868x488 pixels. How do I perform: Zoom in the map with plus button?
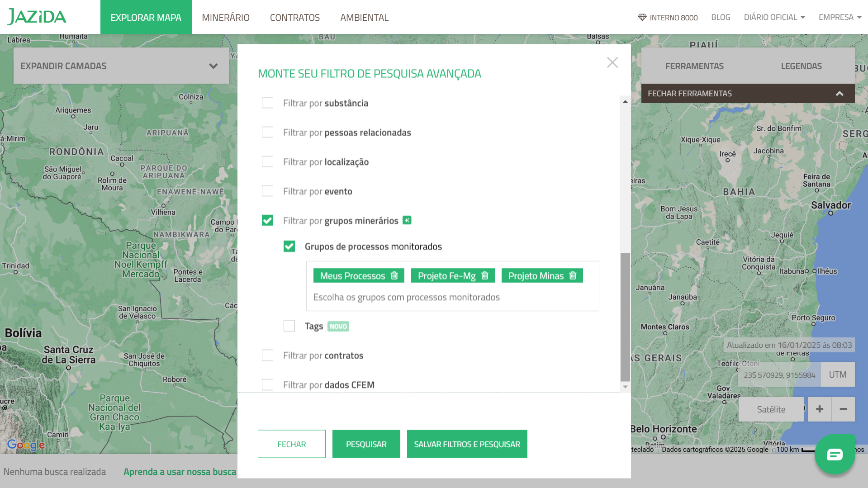(820, 409)
